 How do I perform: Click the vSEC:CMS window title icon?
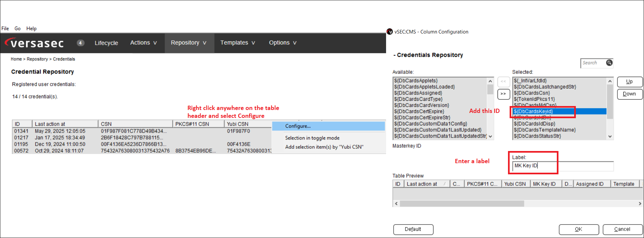pos(390,32)
